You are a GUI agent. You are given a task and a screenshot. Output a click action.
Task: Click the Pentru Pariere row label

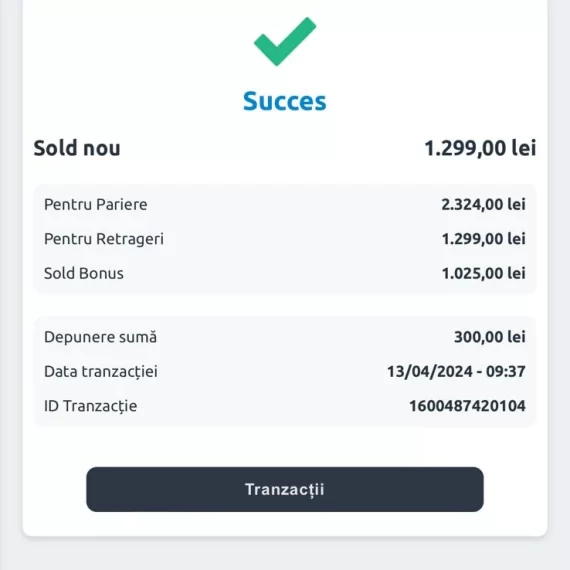click(96, 204)
